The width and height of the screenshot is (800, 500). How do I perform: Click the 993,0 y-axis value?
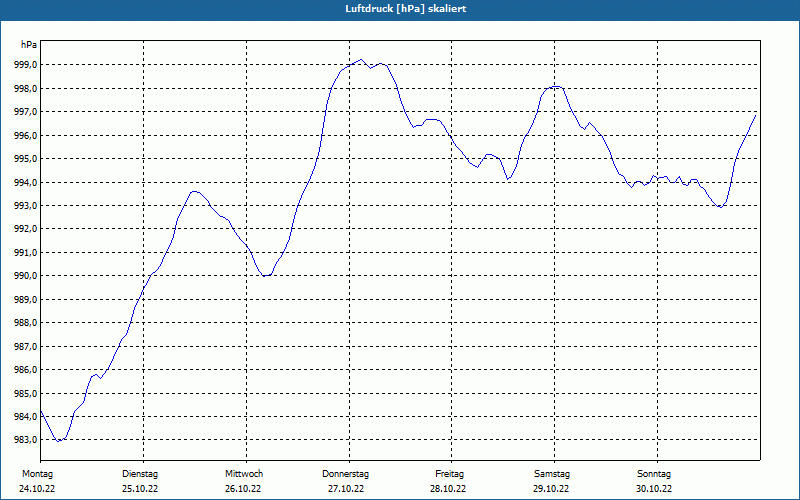(26, 206)
